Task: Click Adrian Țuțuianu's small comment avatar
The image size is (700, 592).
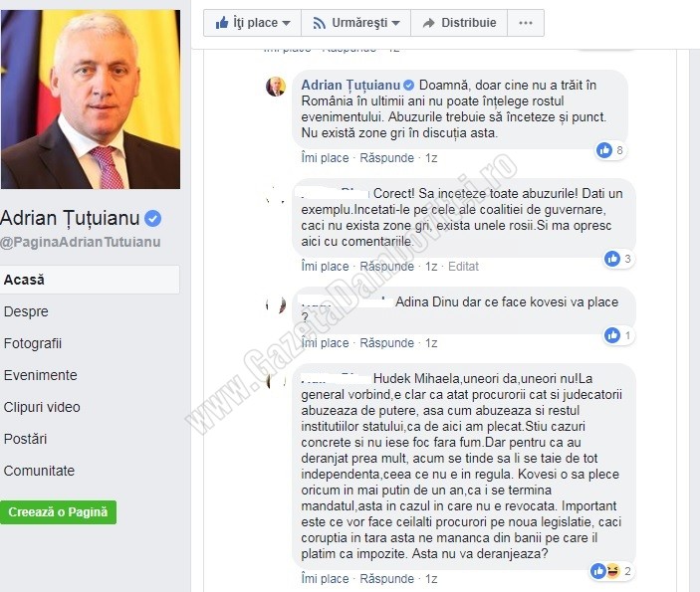Action: (x=276, y=87)
